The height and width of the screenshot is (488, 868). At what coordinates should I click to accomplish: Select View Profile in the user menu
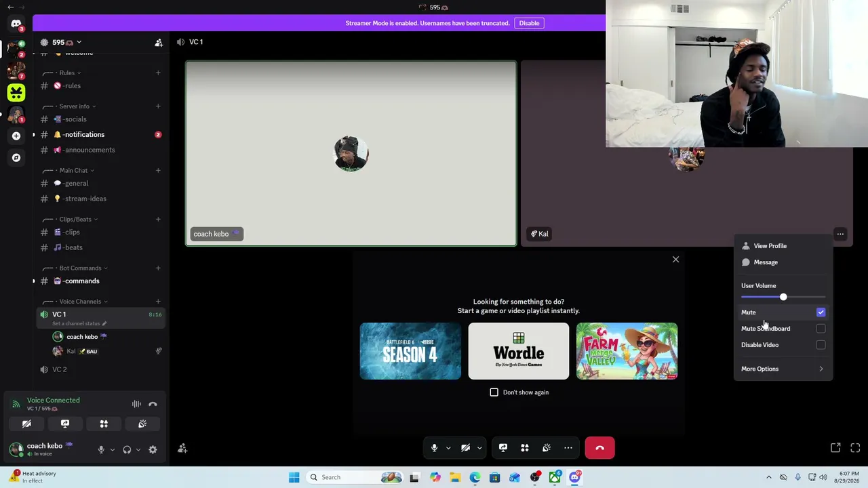tap(783, 246)
